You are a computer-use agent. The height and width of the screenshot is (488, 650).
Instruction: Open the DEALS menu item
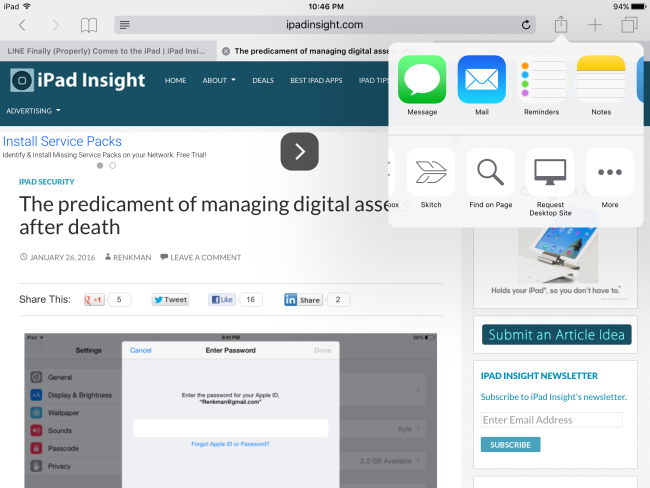point(263,80)
